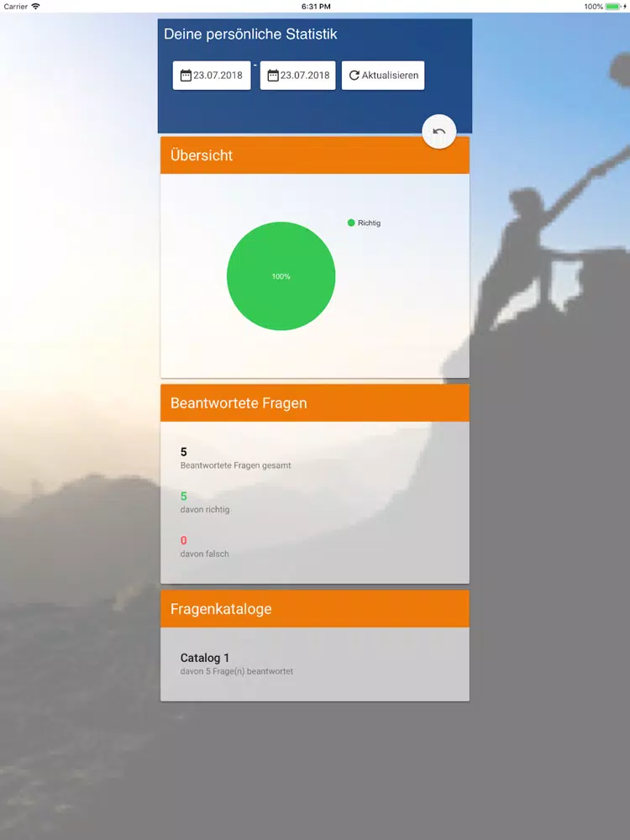Click the 'davon falsch' label
This screenshot has height=840, width=630.
coord(205,554)
